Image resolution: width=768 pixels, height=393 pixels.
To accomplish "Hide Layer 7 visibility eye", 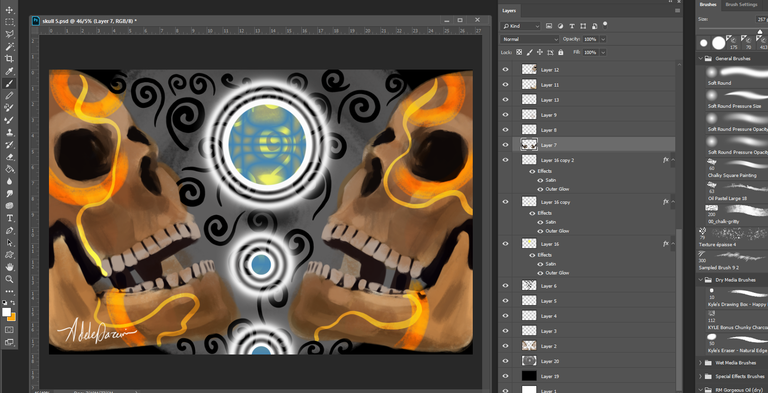I will (505, 145).
